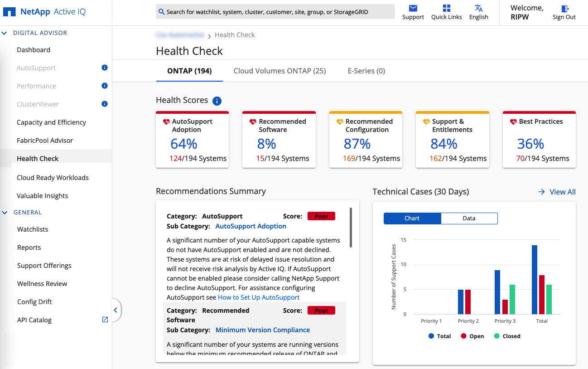This screenshot has height=369, width=588.
Task: Click info icon beside ClusterViewer menu item
Action: coord(105,104)
